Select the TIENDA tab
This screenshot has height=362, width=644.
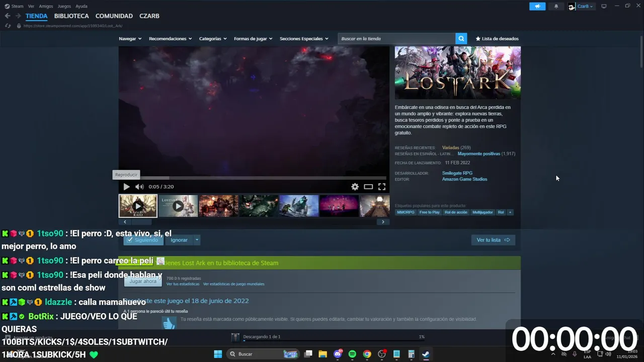point(37,16)
